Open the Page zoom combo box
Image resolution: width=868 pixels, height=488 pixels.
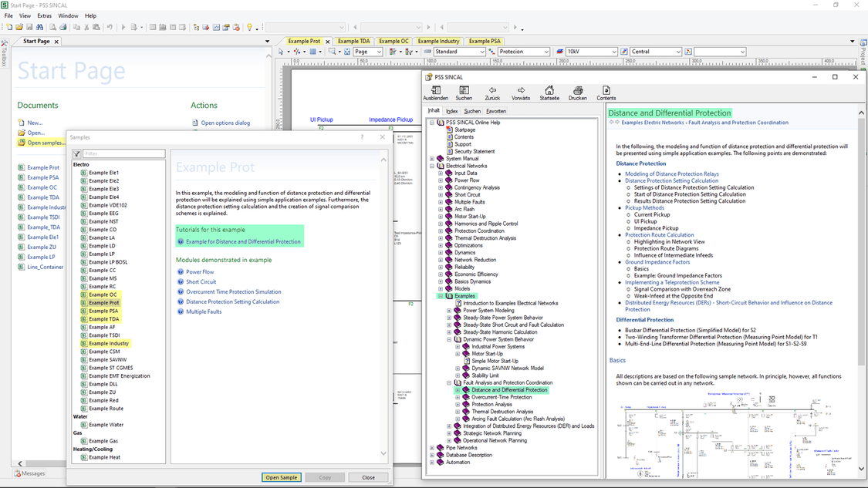coord(368,52)
